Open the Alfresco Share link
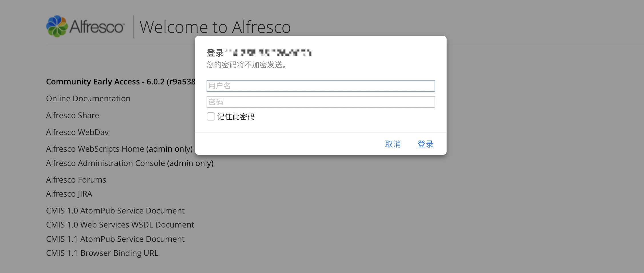644x273 pixels. [73, 115]
